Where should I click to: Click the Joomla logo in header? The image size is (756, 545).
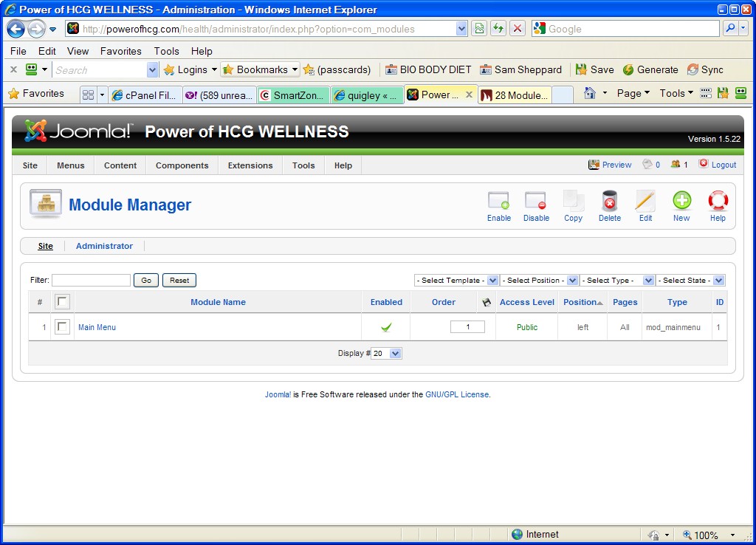click(x=78, y=131)
